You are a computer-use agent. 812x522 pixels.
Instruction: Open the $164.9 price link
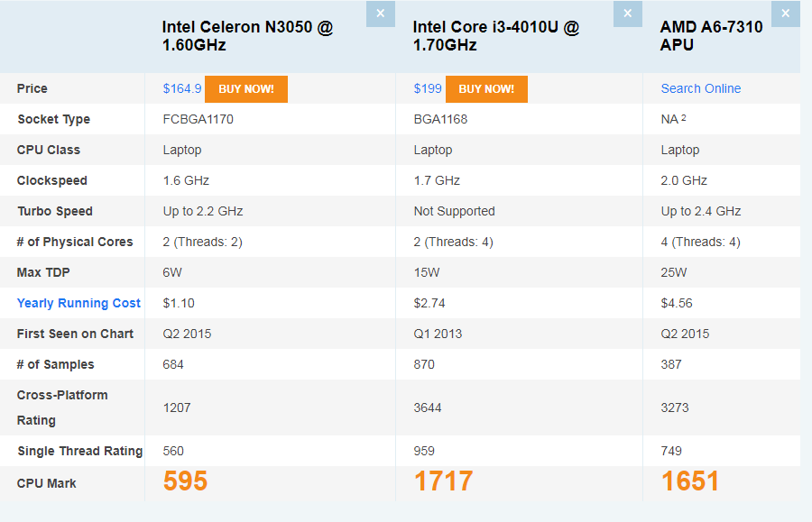pyautogui.click(x=181, y=89)
